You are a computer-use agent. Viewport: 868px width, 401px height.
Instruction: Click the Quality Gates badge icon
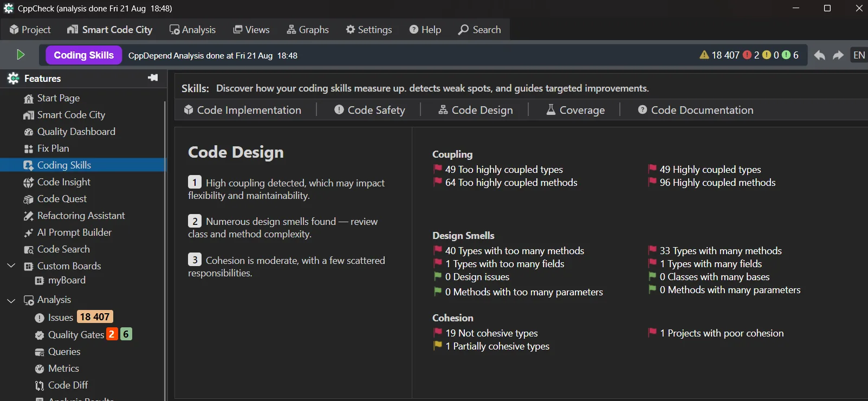click(x=40, y=335)
